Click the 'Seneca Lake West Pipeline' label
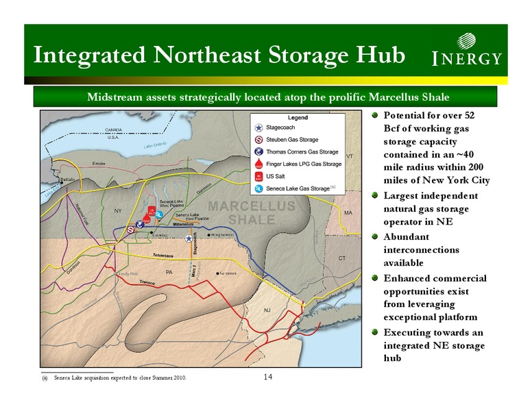Image resolution: width=532 pixels, height=411 pixels. click(x=171, y=203)
